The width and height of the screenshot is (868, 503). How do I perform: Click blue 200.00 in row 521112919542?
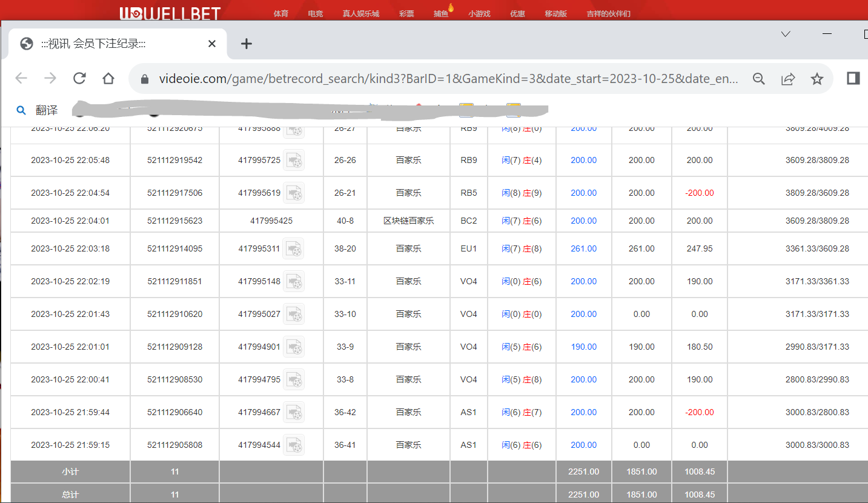click(x=584, y=160)
